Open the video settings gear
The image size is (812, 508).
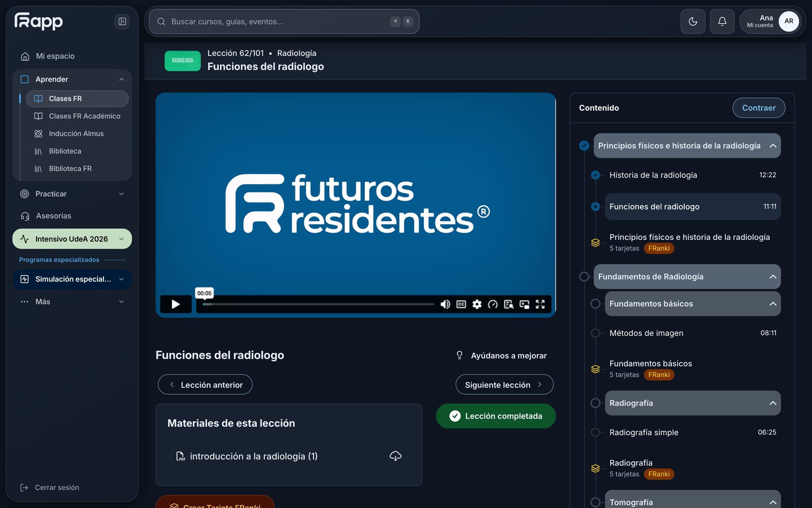477,304
